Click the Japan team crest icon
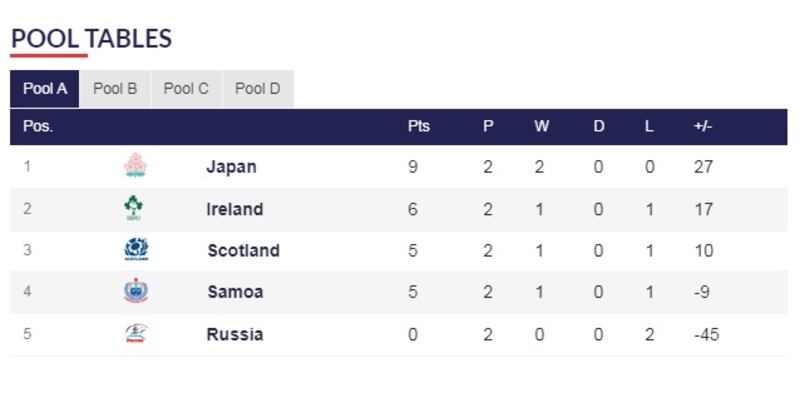Image resolution: width=800 pixels, height=393 pixels. tap(135, 165)
